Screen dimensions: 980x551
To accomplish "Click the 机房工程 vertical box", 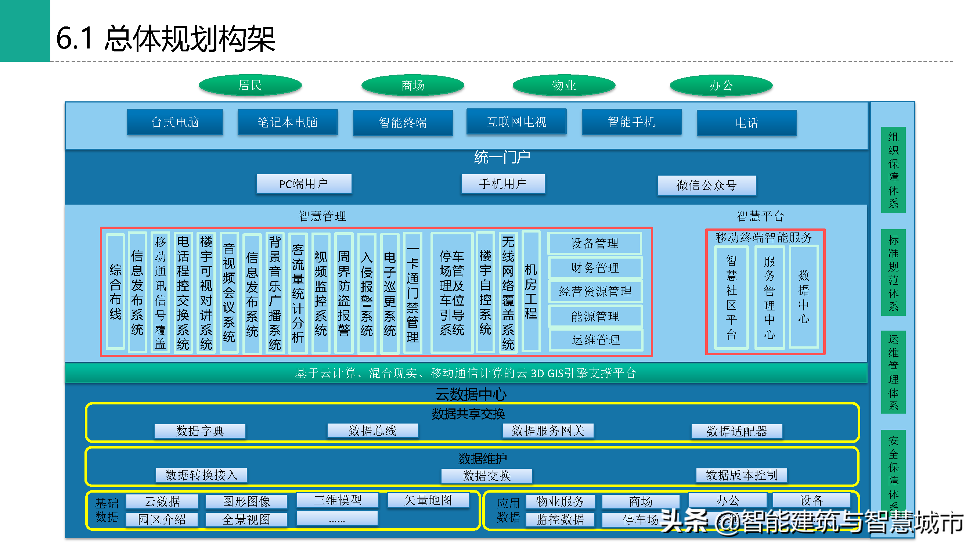I will pyautogui.click(x=531, y=291).
